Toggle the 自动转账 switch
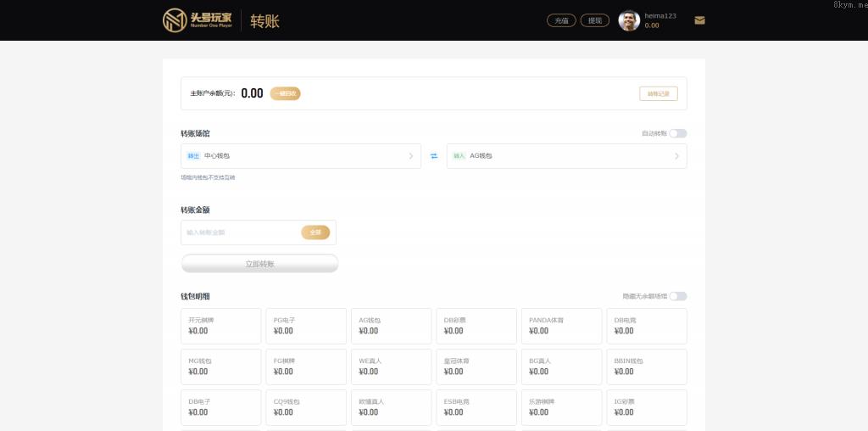 (678, 134)
